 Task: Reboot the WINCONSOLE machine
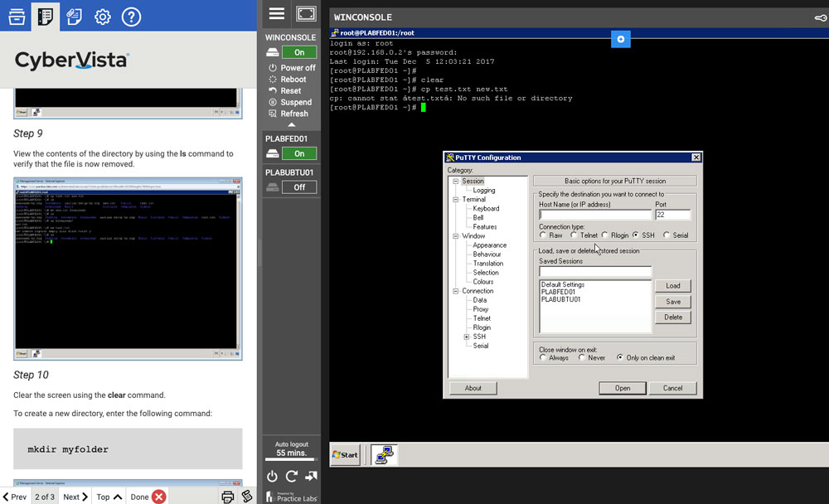[x=288, y=80]
